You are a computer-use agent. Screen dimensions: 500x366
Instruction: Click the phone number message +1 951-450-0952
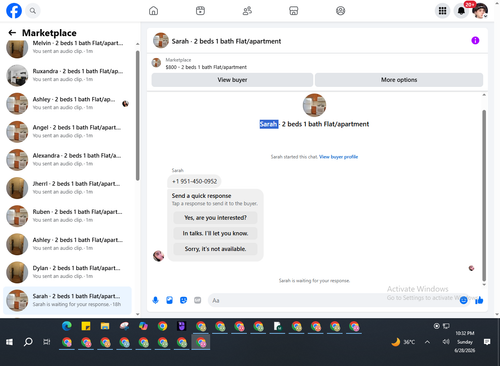pyautogui.click(x=194, y=181)
